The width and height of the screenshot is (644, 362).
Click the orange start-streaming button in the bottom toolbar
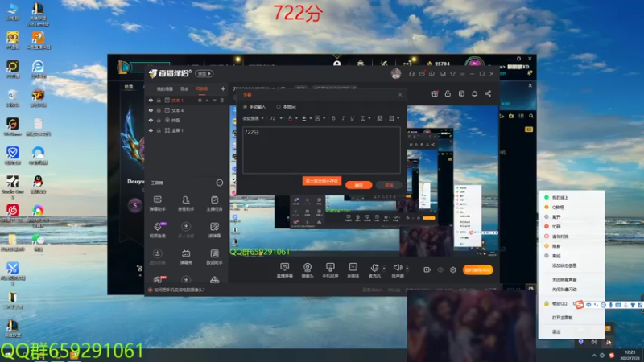pyautogui.click(x=477, y=269)
